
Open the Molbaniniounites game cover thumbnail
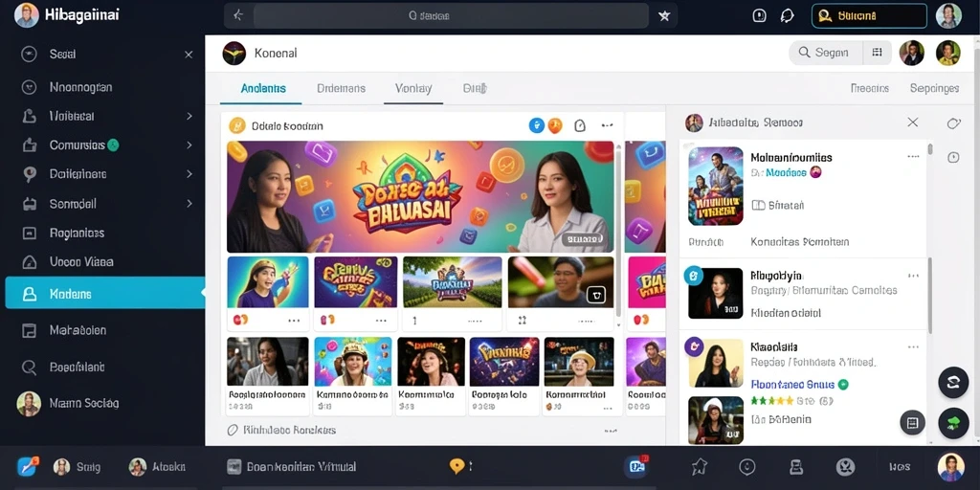coord(716,186)
